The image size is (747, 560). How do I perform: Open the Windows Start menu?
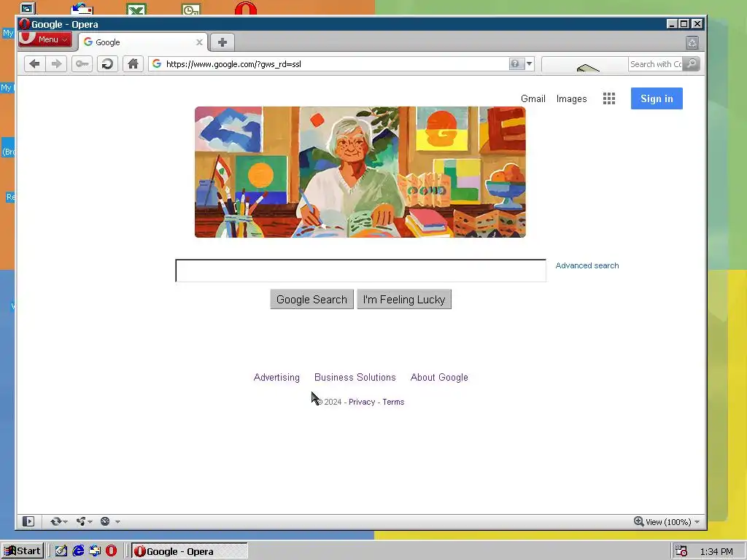pyautogui.click(x=23, y=551)
